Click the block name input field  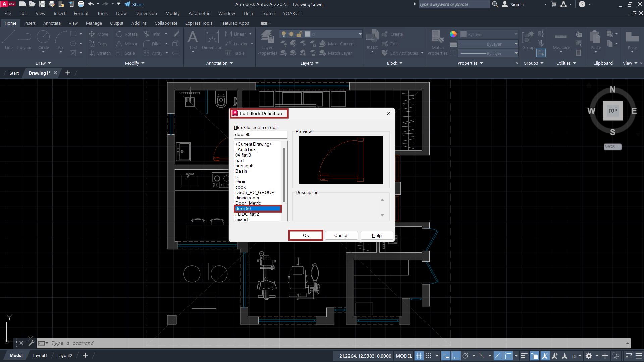pyautogui.click(x=261, y=134)
